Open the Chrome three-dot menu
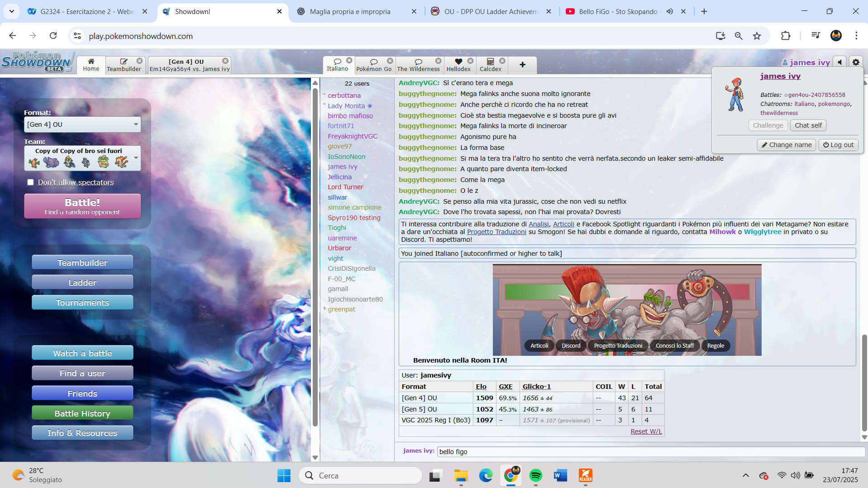 point(856,36)
